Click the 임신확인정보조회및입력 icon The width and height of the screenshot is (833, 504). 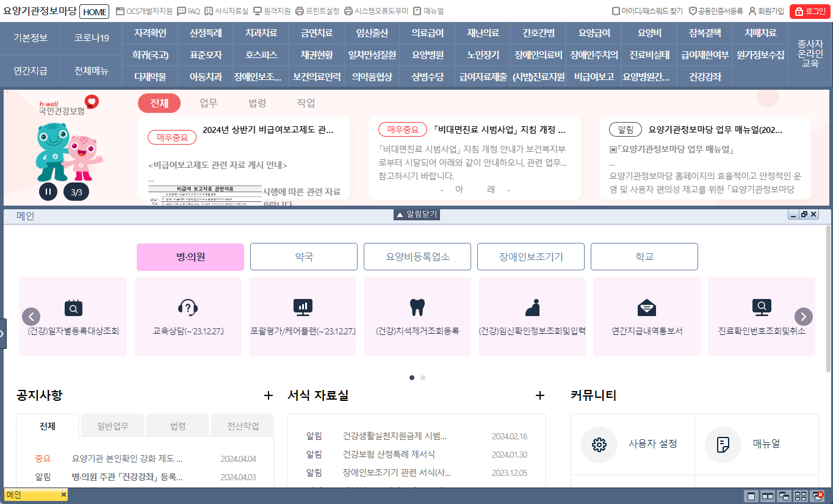532,307
